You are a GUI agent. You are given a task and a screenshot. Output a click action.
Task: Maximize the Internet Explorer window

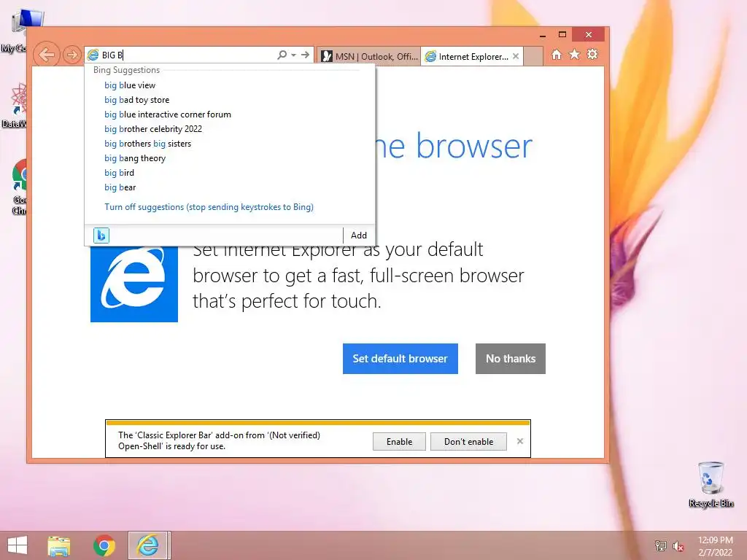562,35
